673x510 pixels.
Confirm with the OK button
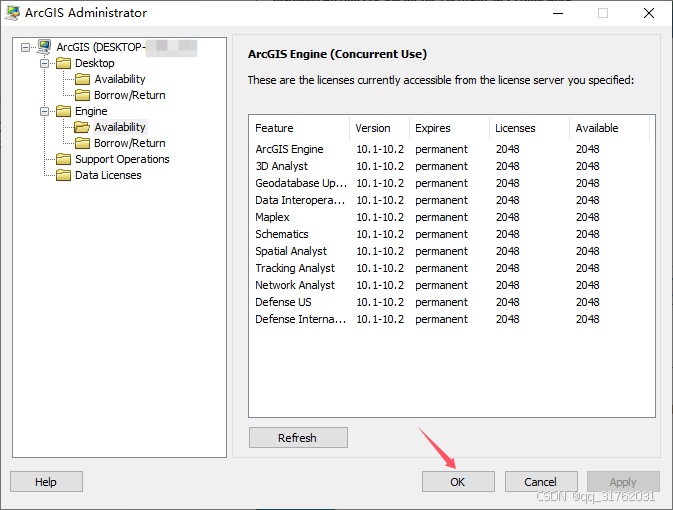point(458,482)
